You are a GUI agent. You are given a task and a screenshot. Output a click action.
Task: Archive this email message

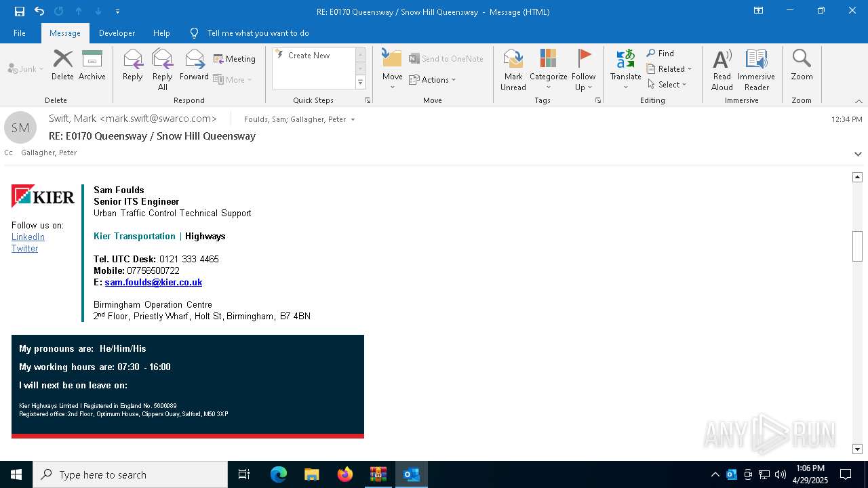(x=92, y=65)
